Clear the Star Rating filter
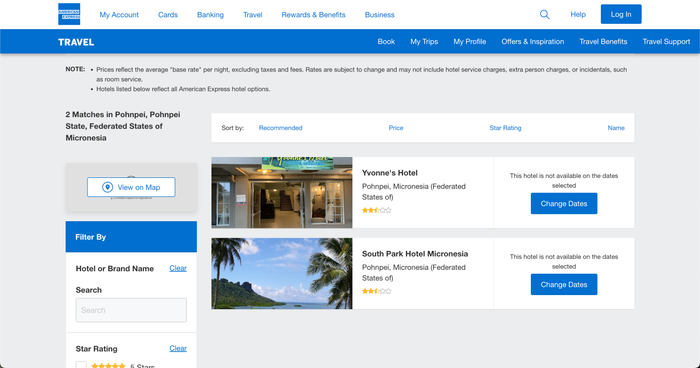The image size is (700, 368). click(x=178, y=348)
